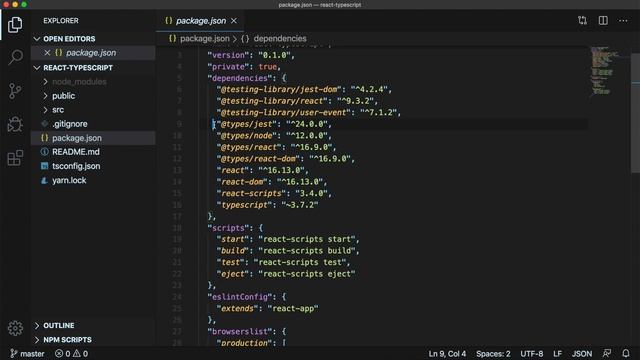
Task: Change file encoding UTF-8
Action: [x=531, y=353]
